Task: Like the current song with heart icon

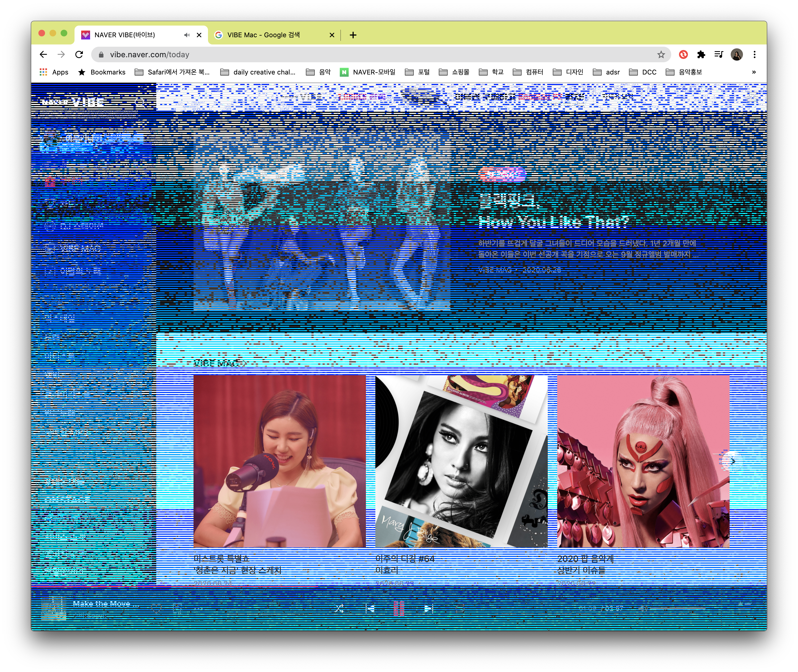Action: [156, 608]
